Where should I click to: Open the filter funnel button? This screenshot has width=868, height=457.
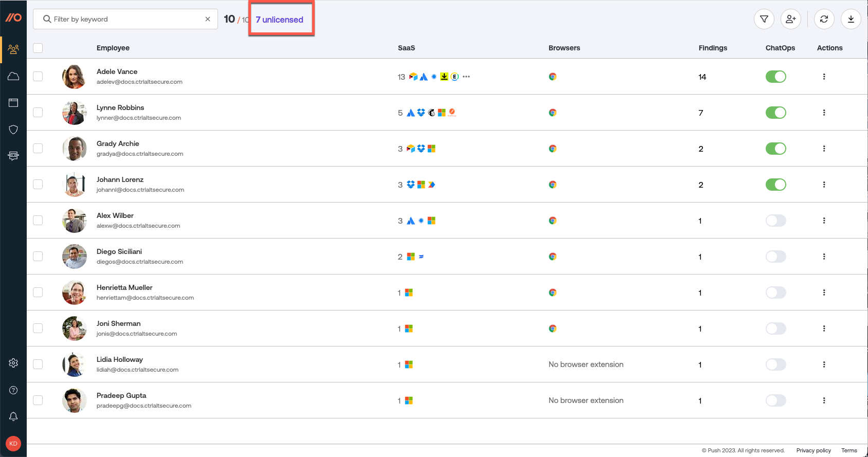(764, 19)
